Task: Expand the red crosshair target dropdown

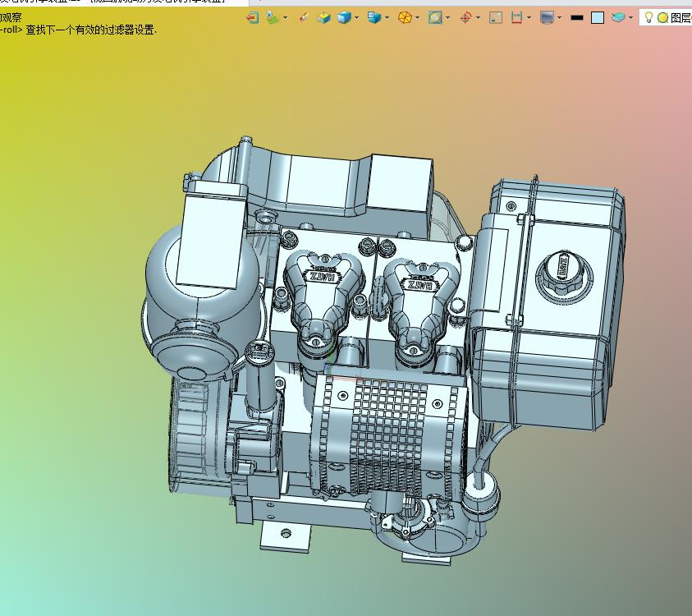Action: 478,18
